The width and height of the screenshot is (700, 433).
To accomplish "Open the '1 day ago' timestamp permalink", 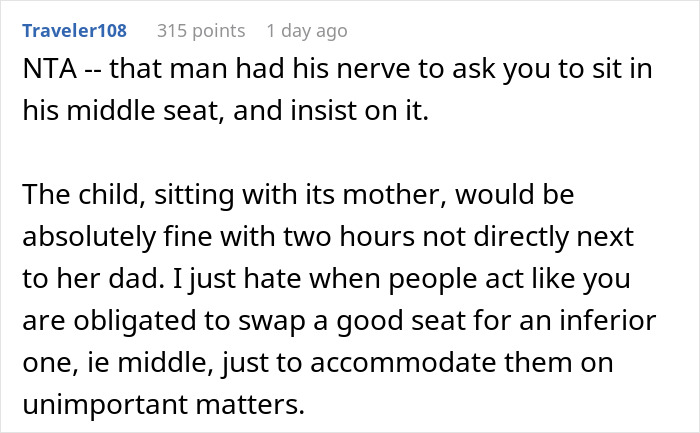I will [x=307, y=31].
